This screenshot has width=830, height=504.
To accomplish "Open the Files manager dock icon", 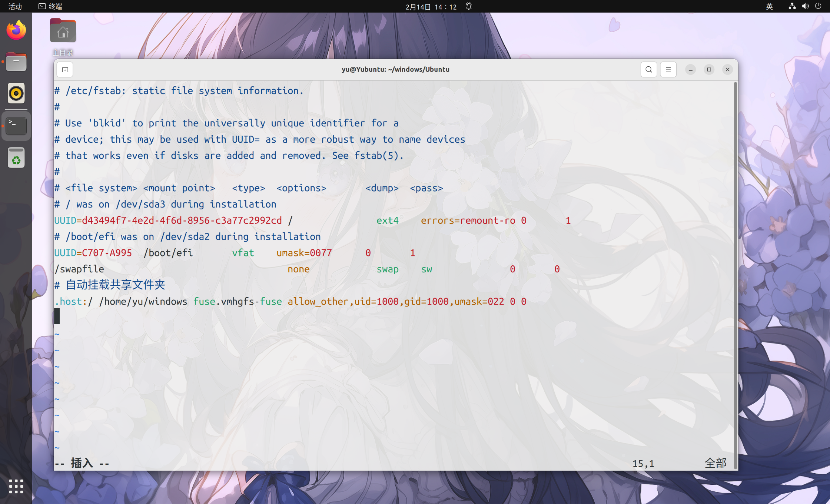I will [x=16, y=62].
